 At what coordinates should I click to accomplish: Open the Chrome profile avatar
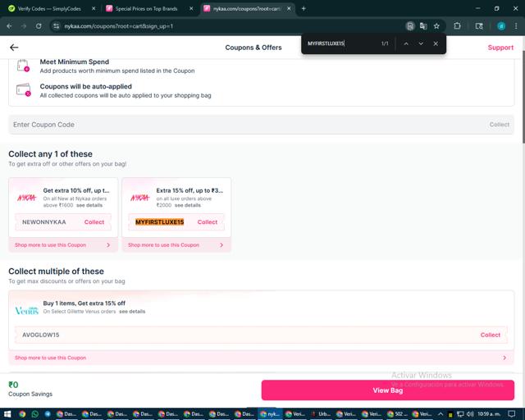click(501, 25)
